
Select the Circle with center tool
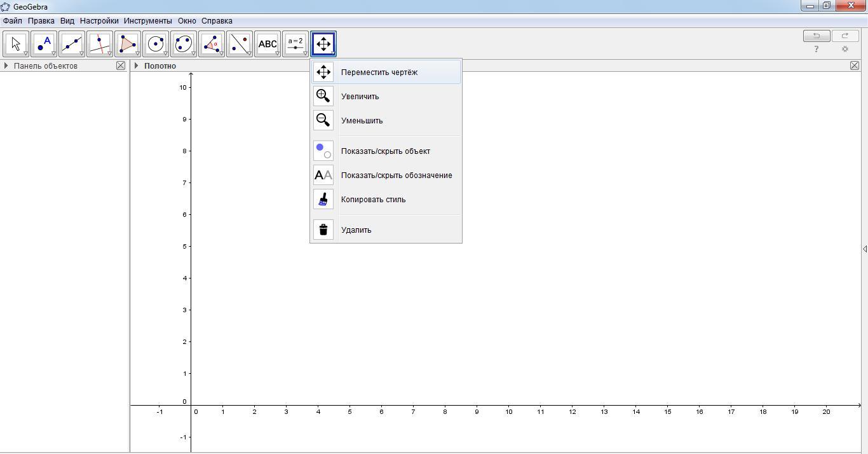pos(156,44)
